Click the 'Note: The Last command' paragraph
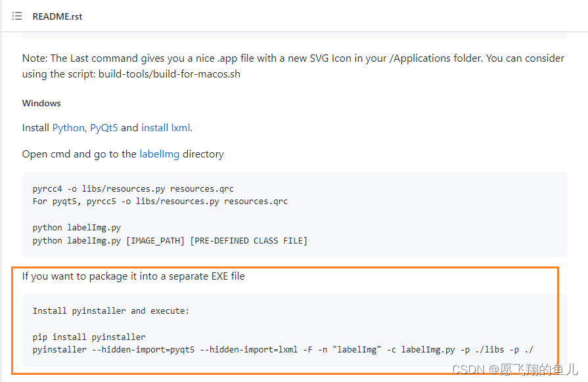The height and width of the screenshot is (382, 588). click(293, 66)
